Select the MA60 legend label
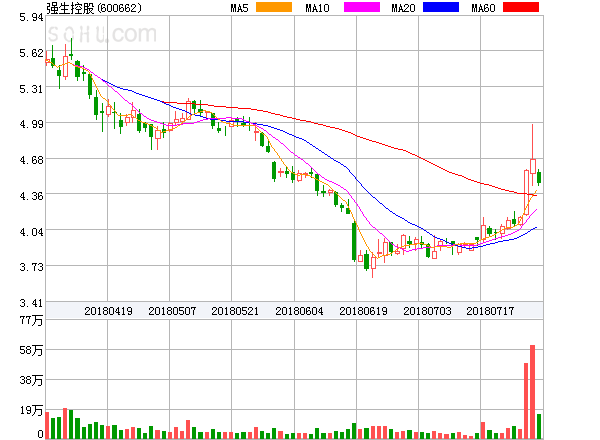Screen dimensions: 600x440 click(x=483, y=8)
